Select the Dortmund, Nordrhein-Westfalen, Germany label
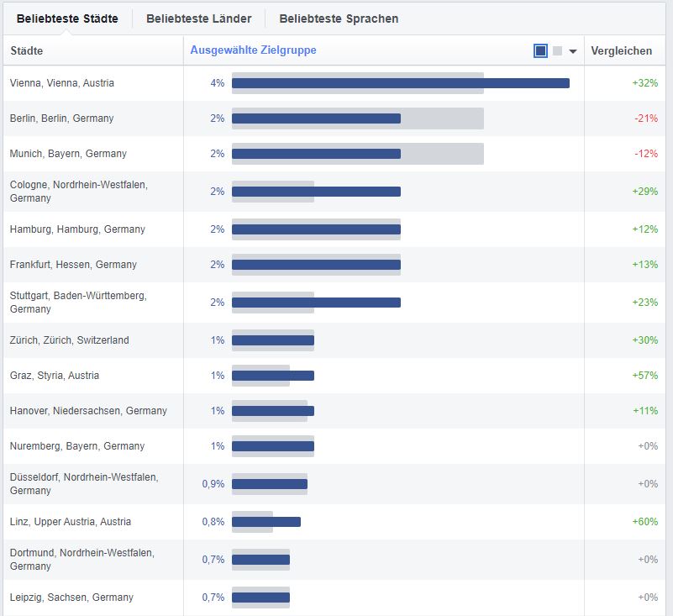673x616 pixels. click(82, 560)
